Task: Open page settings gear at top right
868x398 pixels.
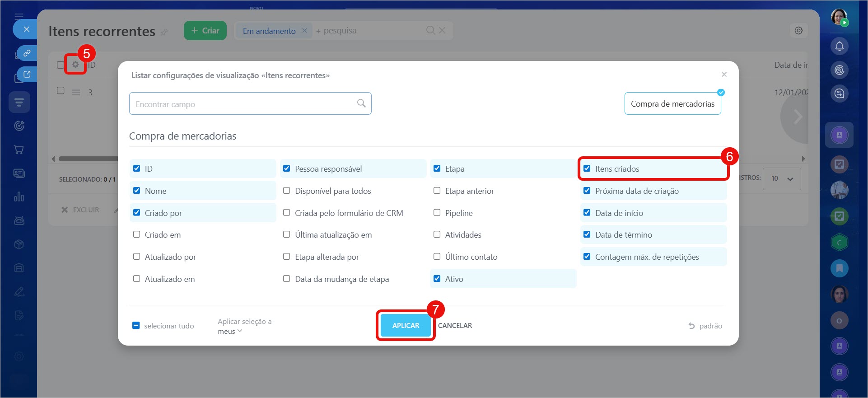Action: (798, 31)
